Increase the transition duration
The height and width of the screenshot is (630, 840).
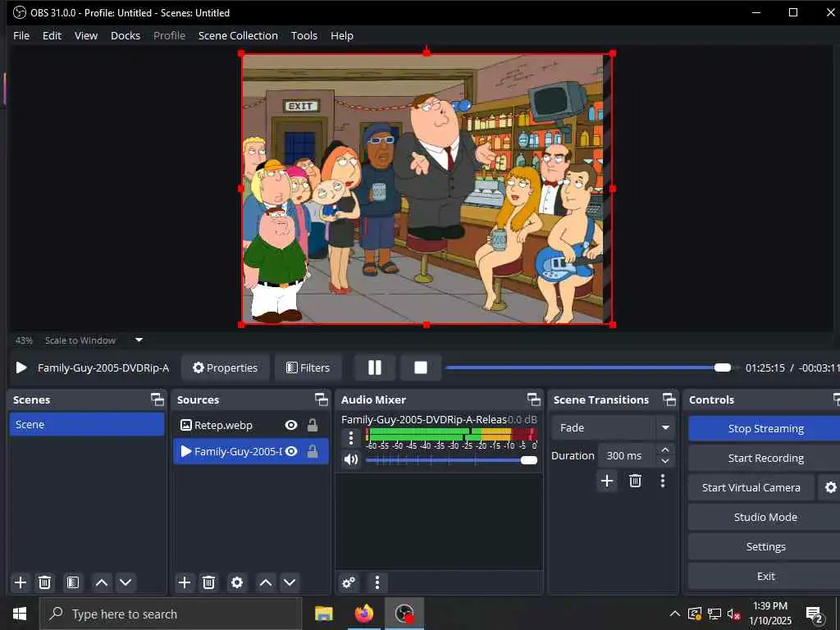pos(664,450)
